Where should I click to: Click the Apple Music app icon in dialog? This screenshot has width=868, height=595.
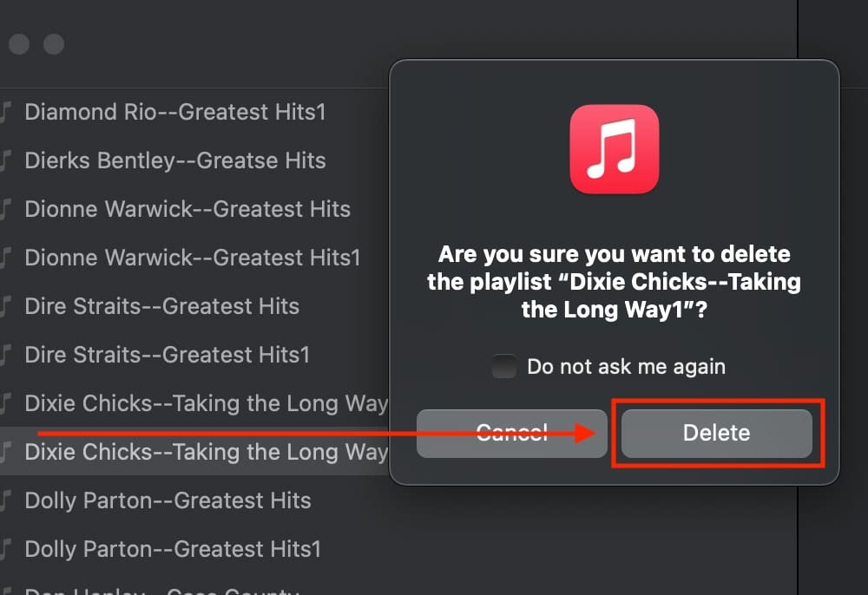[614, 149]
